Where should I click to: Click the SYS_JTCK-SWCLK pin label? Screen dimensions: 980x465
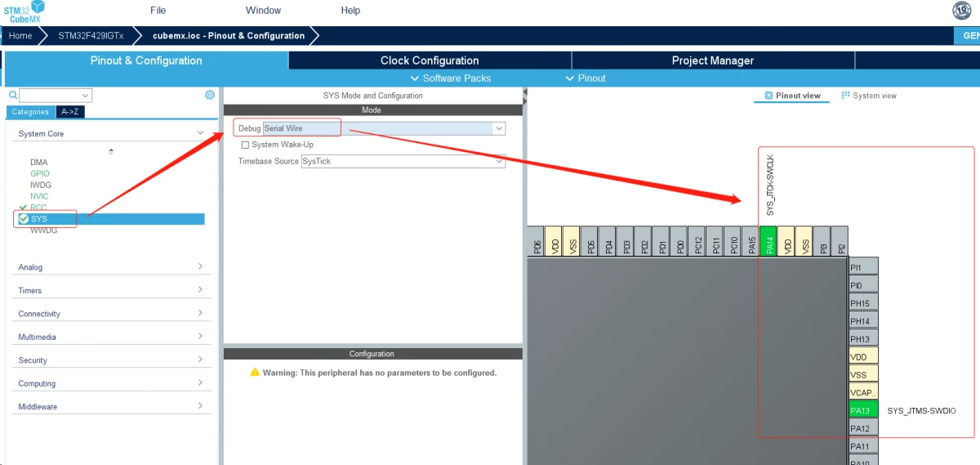(x=769, y=184)
